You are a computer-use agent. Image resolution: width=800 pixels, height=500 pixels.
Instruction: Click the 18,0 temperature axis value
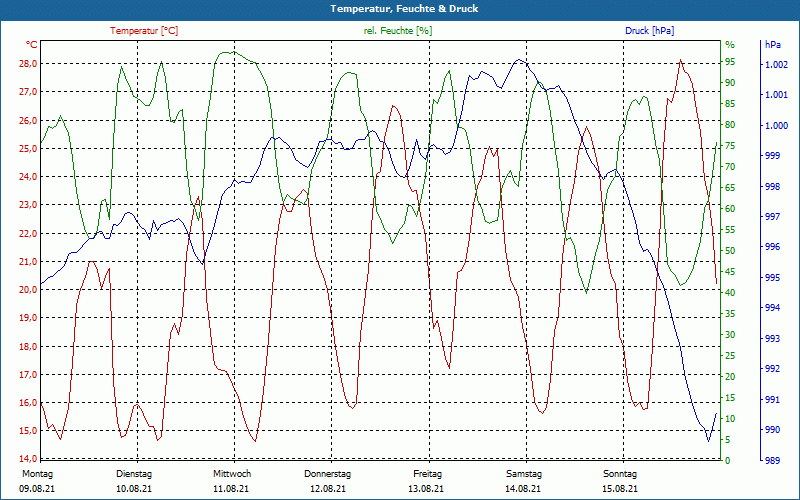point(28,346)
